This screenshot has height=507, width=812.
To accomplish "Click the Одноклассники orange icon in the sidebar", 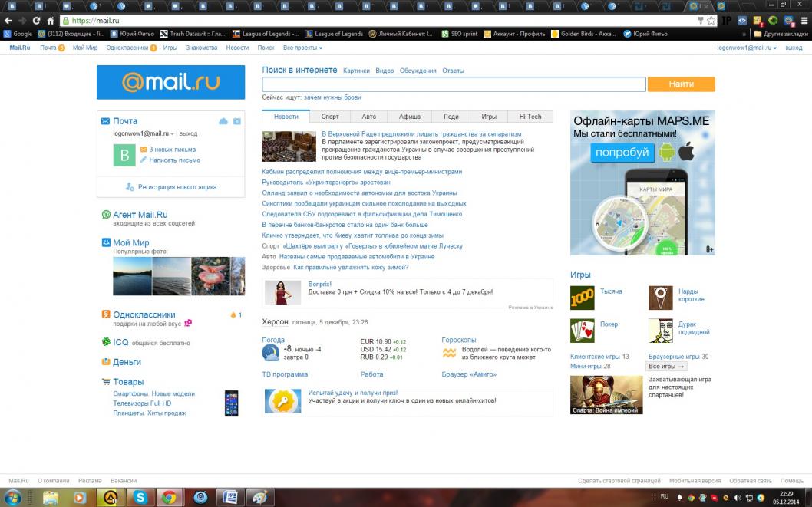I will coord(106,314).
